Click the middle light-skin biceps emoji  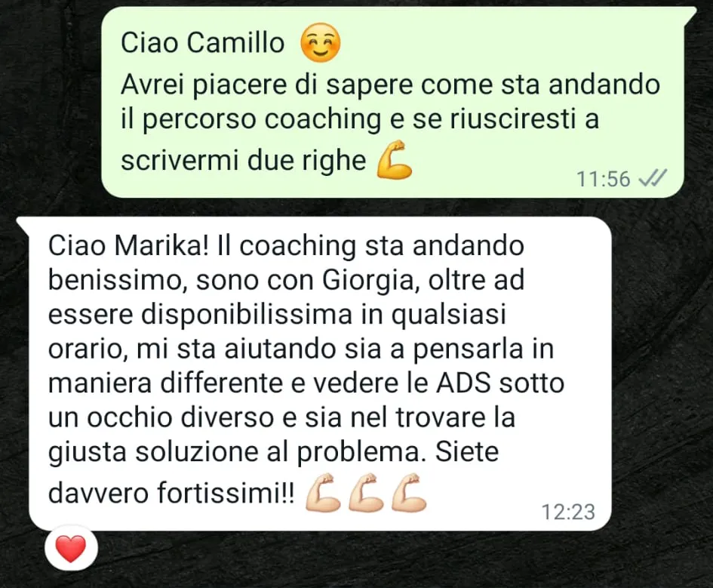pos(366,493)
